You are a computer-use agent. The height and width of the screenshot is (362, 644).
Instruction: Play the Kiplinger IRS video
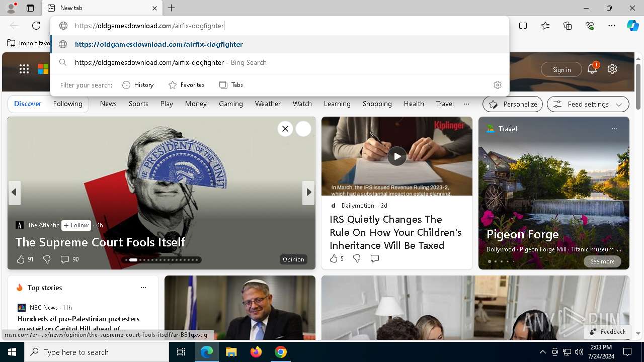click(x=397, y=156)
